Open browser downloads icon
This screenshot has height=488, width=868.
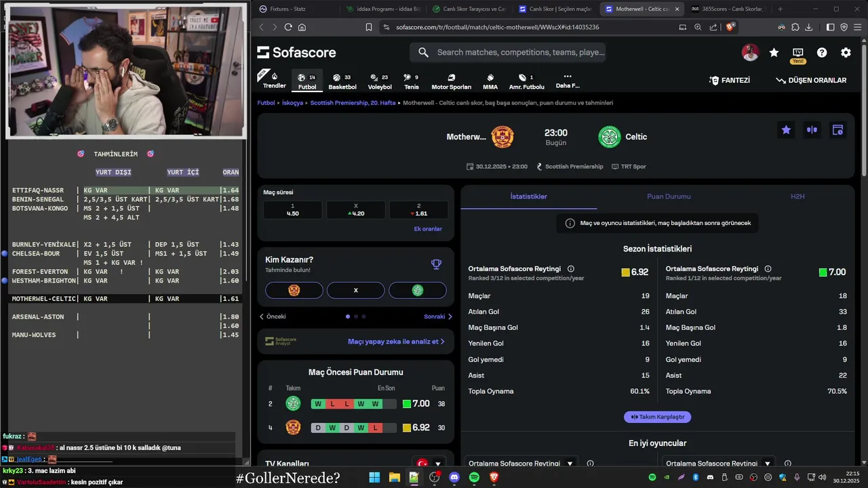click(x=808, y=27)
